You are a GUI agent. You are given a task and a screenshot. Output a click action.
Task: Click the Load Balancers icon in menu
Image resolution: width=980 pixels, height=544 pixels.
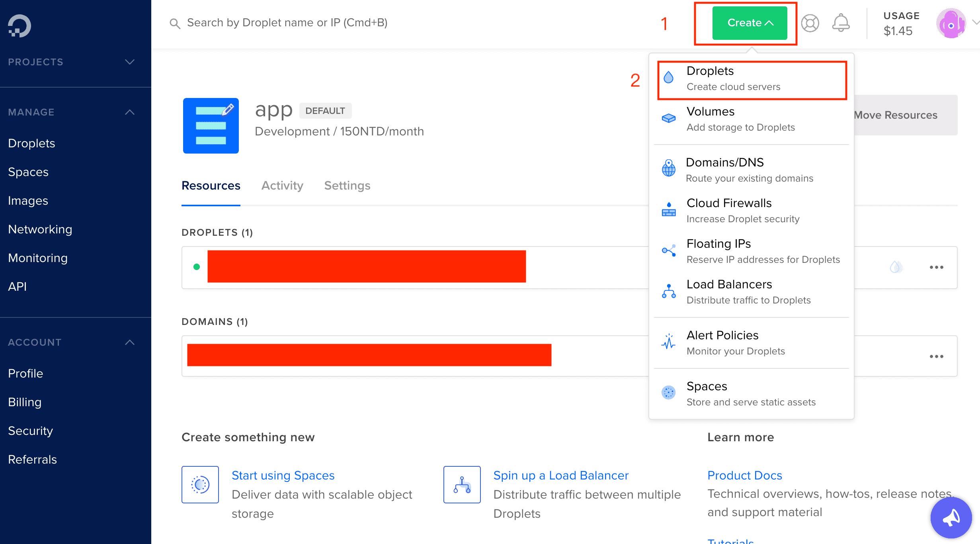[x=669, y=291]
